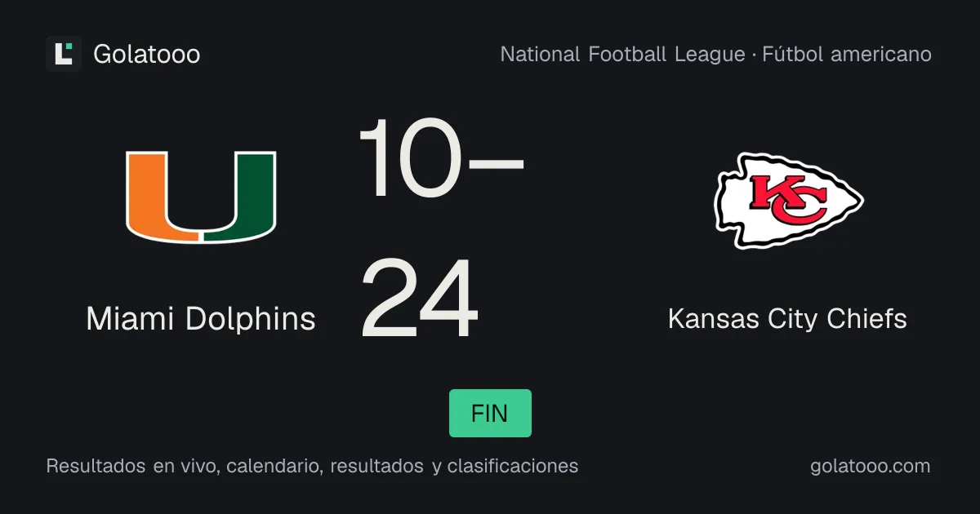Image resolution: width=980 pixels, height=514 pixels.
Task: Open the Miami Dolphins team name
Action: 201,319
